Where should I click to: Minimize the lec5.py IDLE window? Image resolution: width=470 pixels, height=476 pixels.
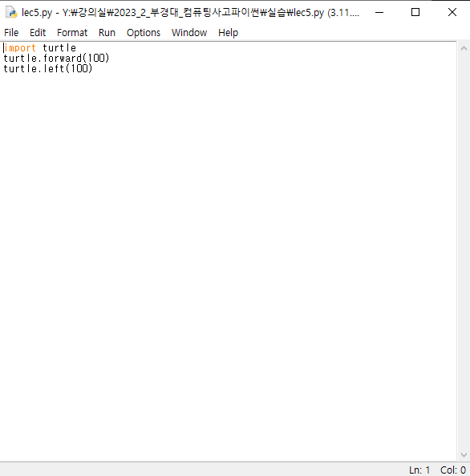[x=379, y=13]
